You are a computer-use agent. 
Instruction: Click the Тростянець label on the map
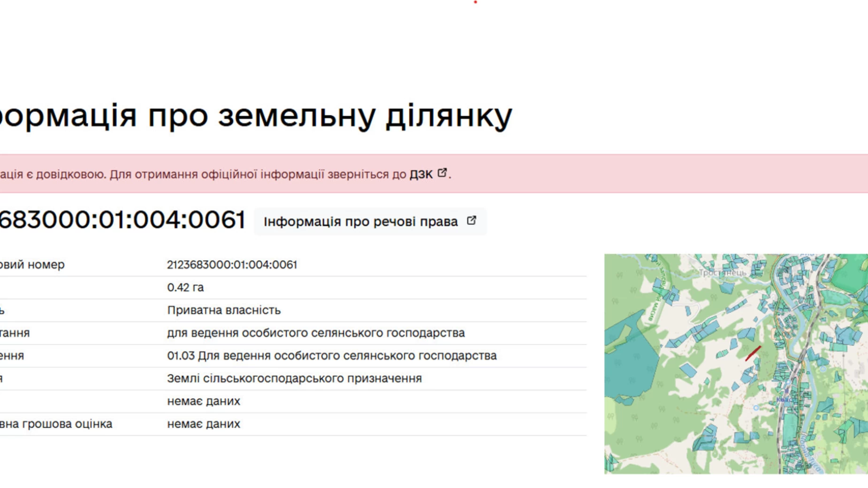point(722,273)
